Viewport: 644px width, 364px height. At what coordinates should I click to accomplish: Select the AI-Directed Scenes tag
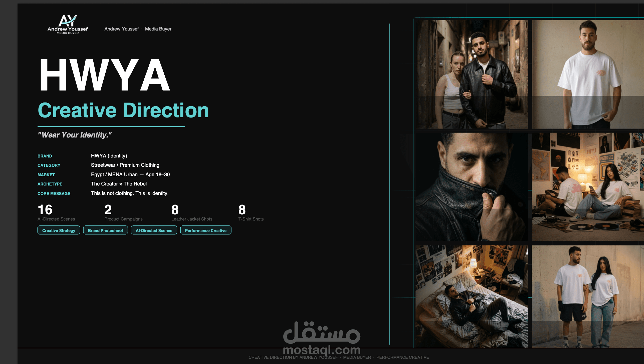coord(154,230)
